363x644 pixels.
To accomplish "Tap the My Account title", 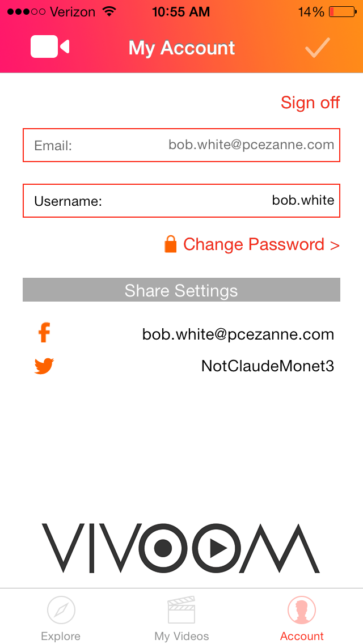I will pos(181,48).
